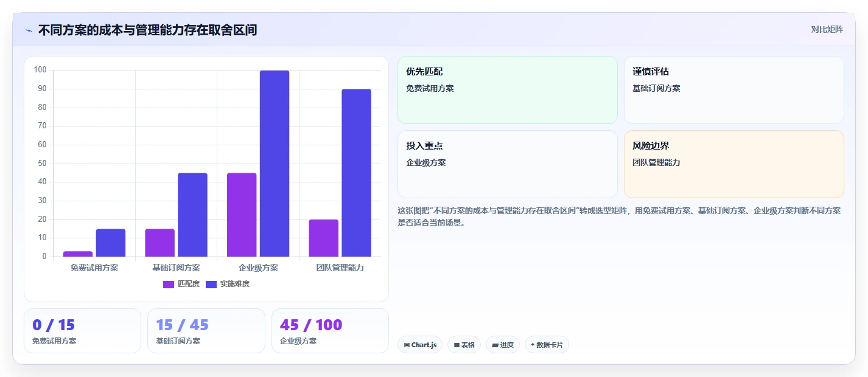
Task: Toggle the 匹配度 legend purple swatch
Action: 169,284
